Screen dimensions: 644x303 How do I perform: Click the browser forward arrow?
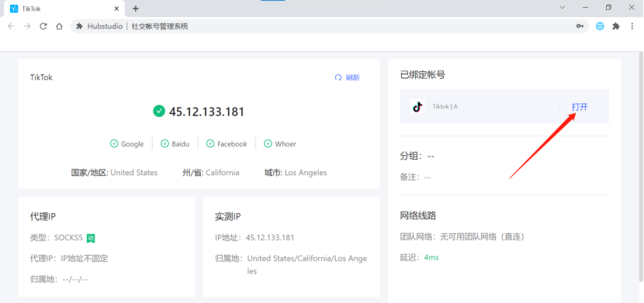(27, 26)
